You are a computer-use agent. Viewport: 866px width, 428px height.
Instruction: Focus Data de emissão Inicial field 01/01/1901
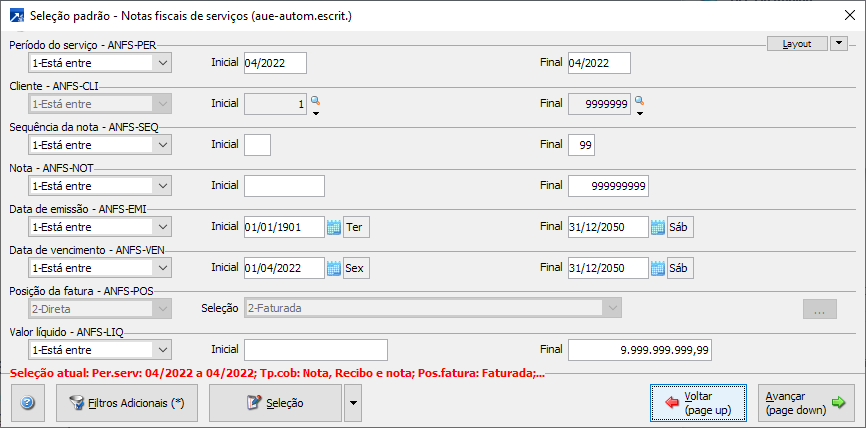point(284,227)
